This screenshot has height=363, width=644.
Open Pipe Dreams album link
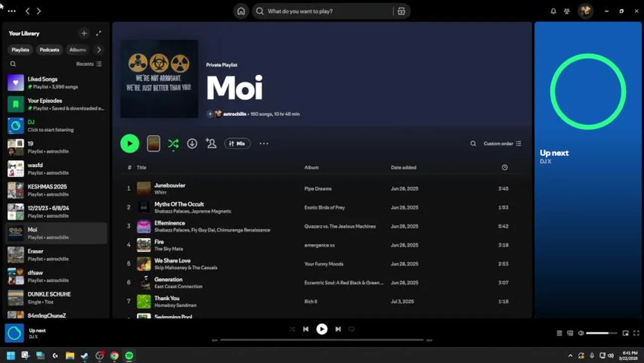pyautogui.click(x=318, y=189)
